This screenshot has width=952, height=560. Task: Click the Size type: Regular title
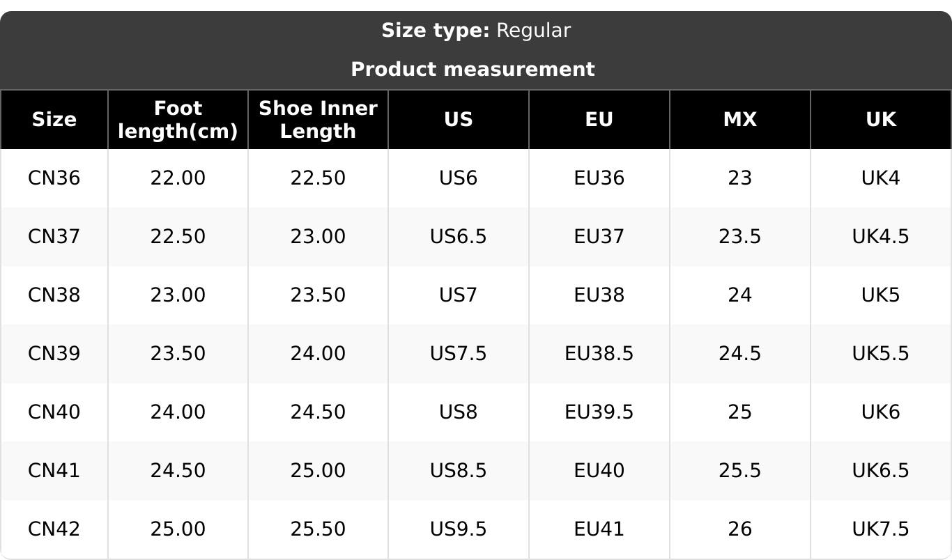pos(476,31)
